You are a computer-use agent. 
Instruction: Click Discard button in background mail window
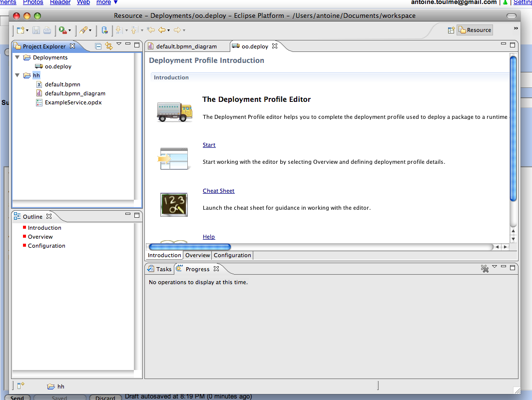click(105, 398)
